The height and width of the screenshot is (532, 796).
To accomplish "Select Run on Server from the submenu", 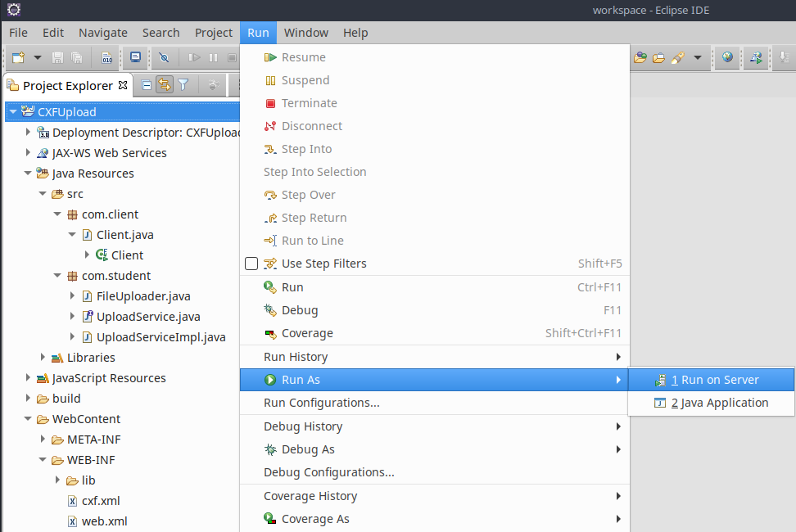I will click(714, 380).
